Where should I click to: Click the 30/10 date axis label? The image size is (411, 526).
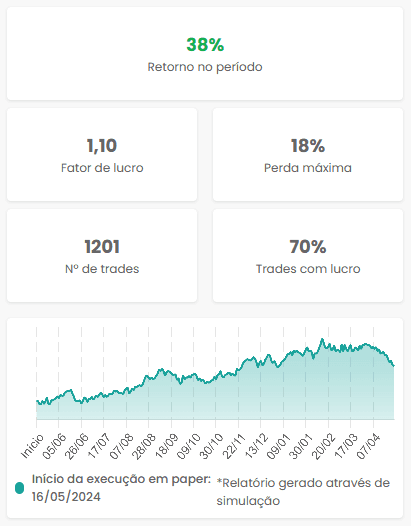[211, 446]
